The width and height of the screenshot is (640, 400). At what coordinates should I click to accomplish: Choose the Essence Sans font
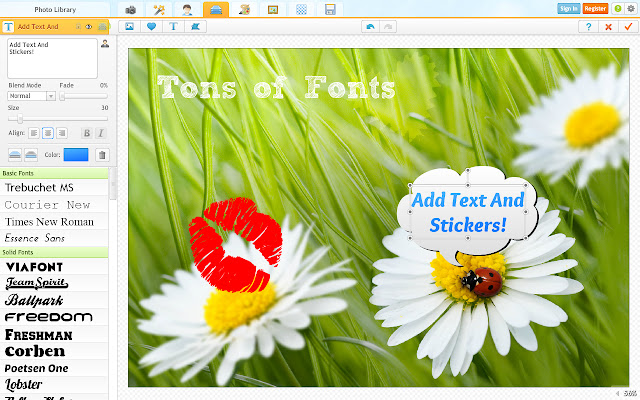[54, 238]
